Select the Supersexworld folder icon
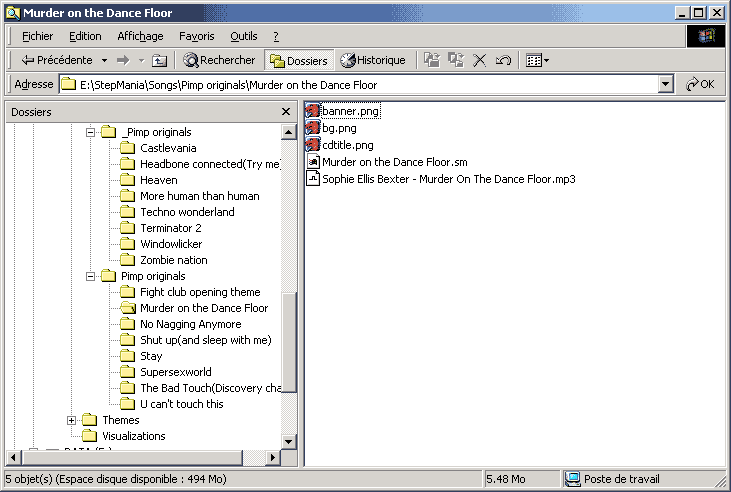731x492 pixels. pos(127,372)
